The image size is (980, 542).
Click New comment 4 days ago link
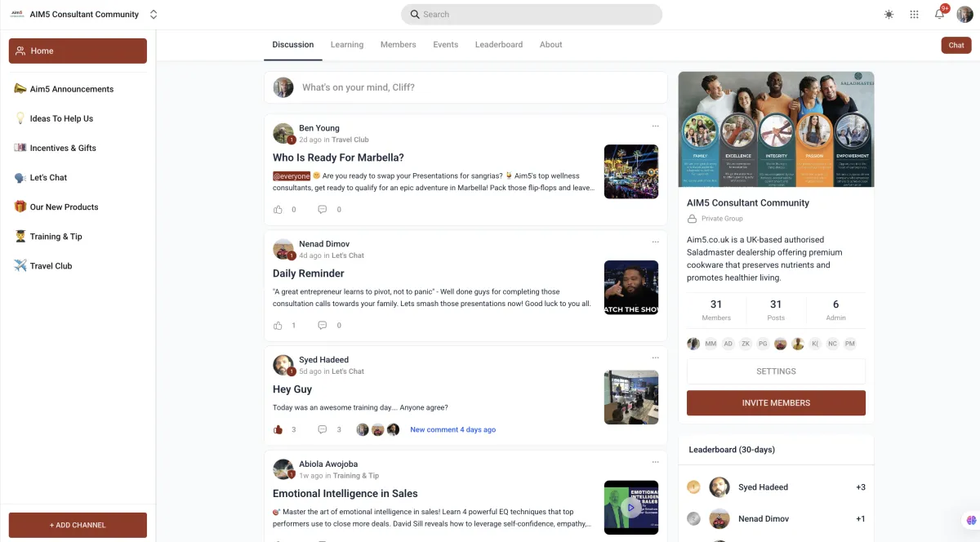point(452,429)
